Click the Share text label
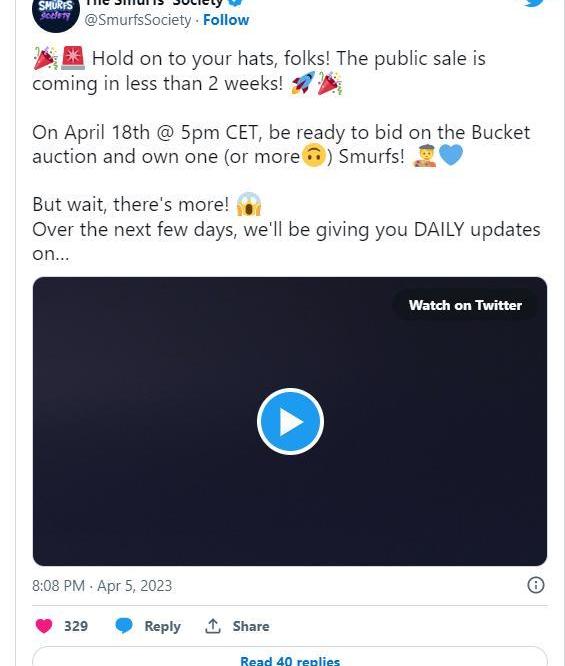 251,626
